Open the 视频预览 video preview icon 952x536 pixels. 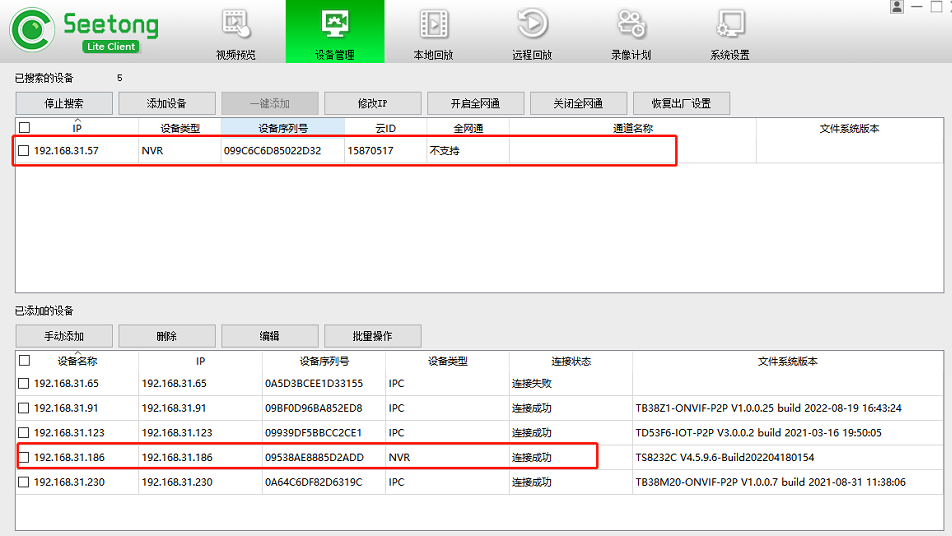pos(235,24)
